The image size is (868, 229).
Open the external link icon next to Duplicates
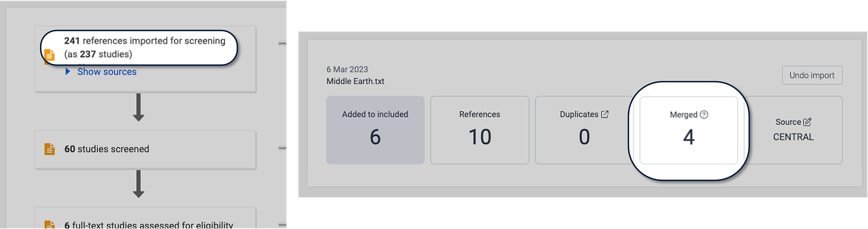(605, 114)
